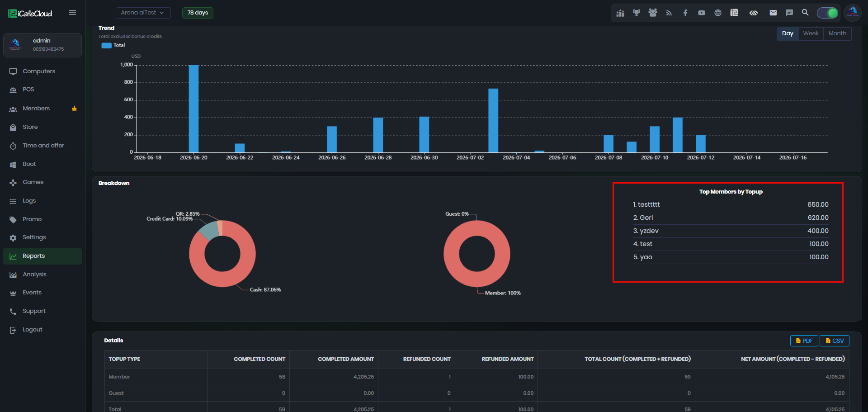868x412 pixels.
Task: Click the 2026-06-20 bar in Trend chart
Action: pos(193,109)
